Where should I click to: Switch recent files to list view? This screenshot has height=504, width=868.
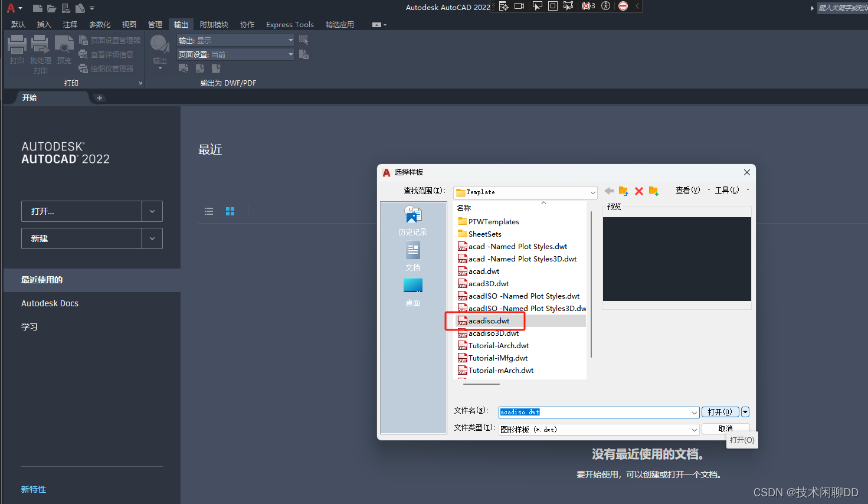209,211
